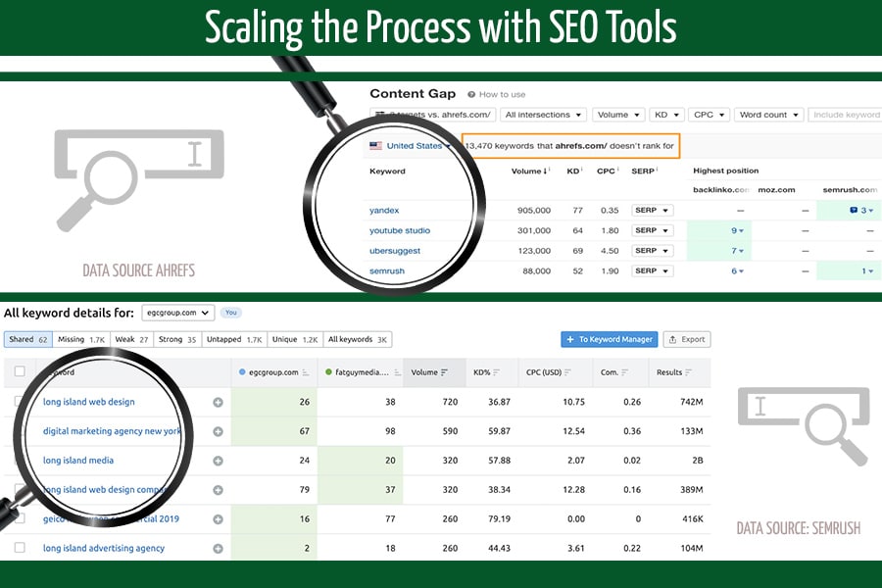Open the semrush keyword link
Image resolution: width=882 pixels, height=588 pixels.
pos(387,271)
